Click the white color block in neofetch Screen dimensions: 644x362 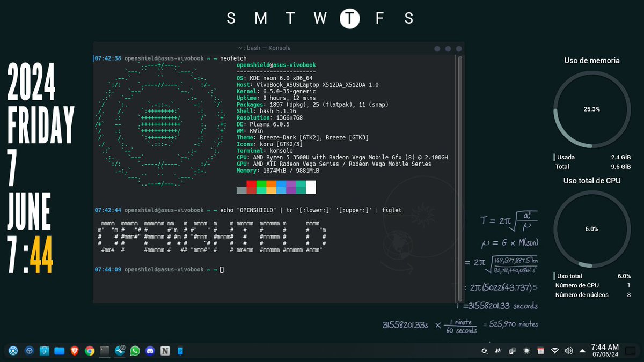311,187
